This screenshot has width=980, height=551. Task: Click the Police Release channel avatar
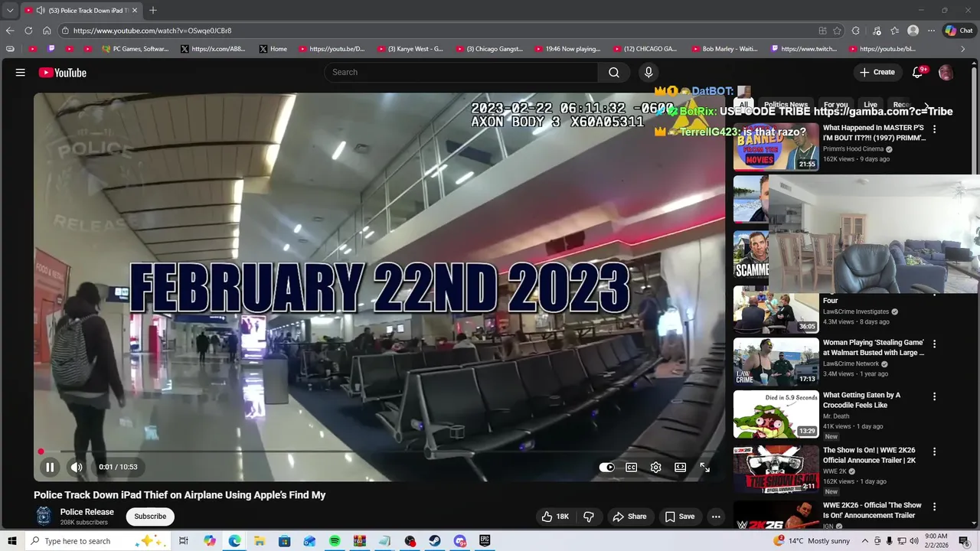(x=44, y=516)
